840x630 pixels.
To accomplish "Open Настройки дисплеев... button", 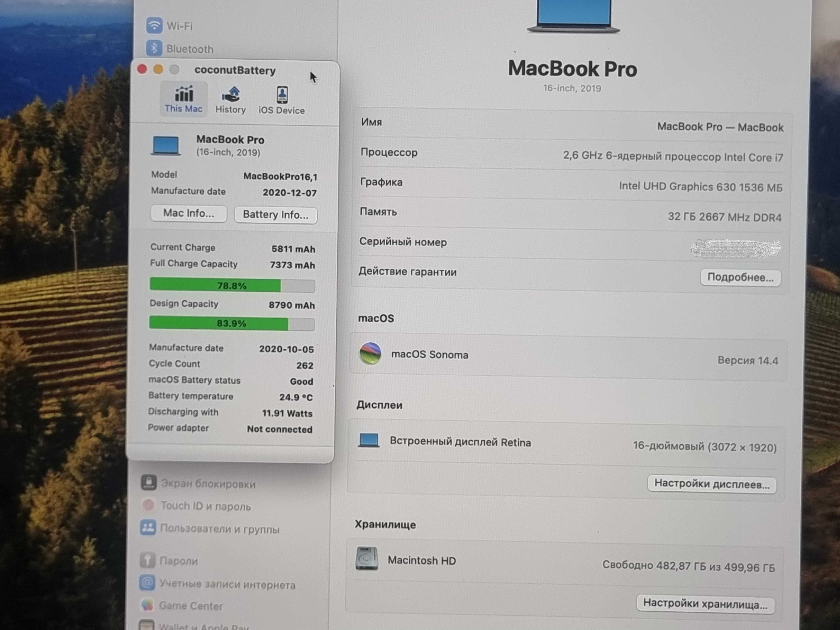I will click(x=712, y=484).
